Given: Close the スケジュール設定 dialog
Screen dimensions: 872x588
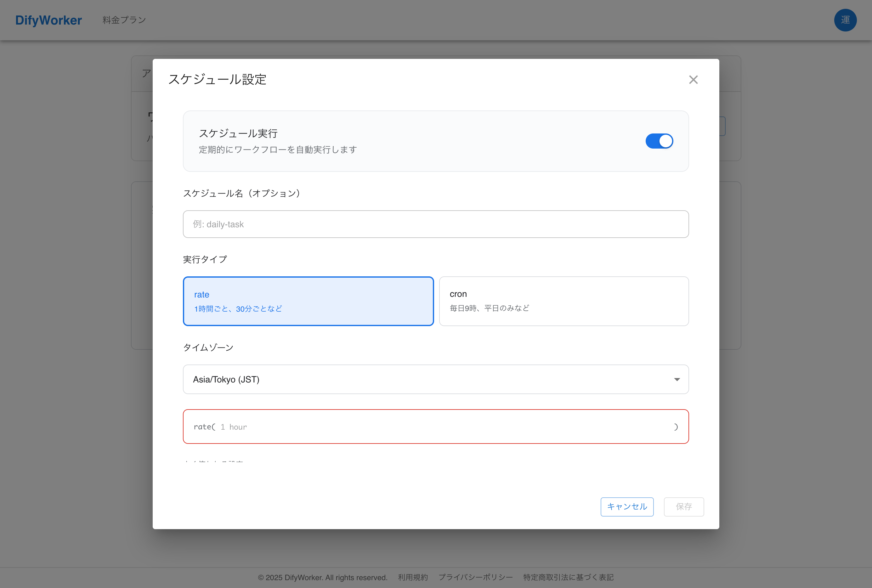Looking at the screenshot, I should click(693, 80).
